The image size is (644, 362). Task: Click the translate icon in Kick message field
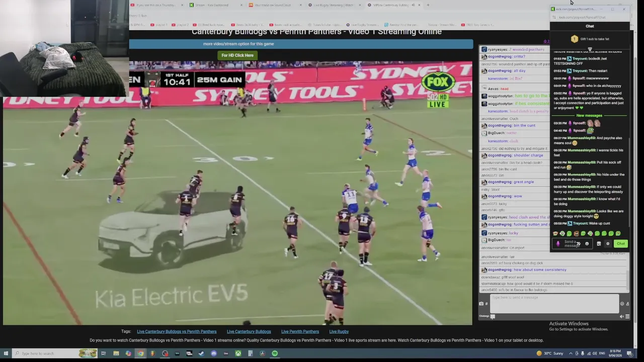(x=579, y=244)
